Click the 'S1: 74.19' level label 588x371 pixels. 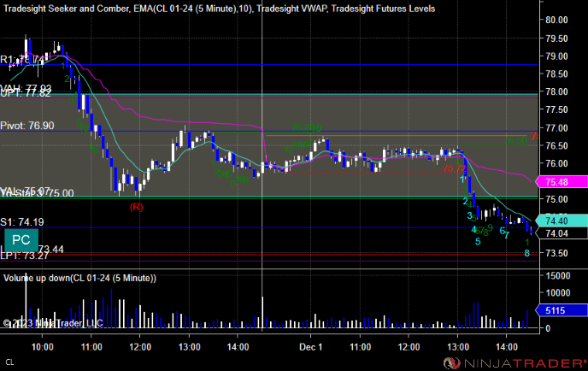22,222
